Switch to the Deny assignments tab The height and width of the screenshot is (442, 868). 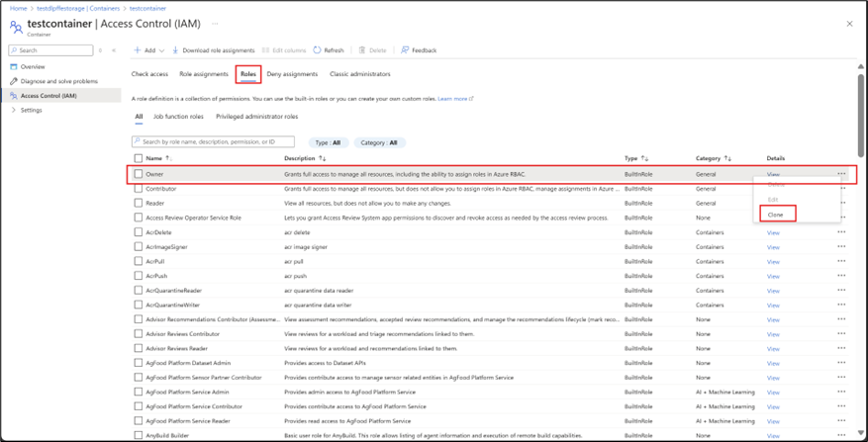tap(292, 74)
